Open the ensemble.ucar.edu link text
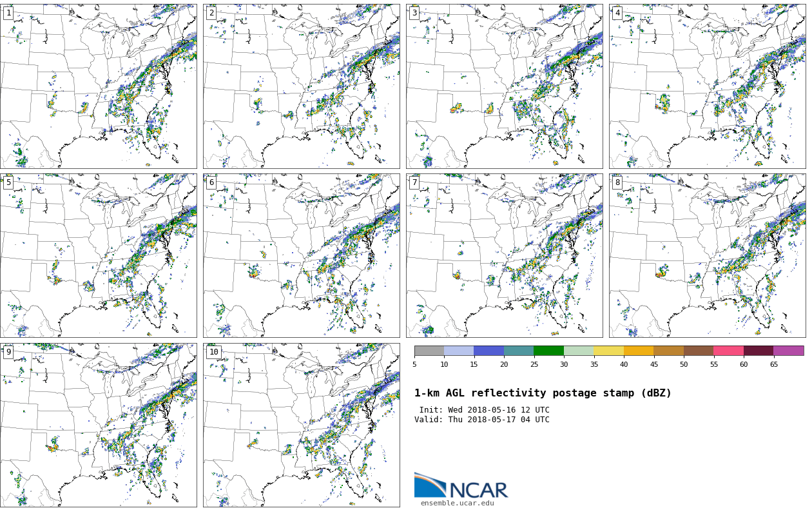 click(x=457, y=503)
